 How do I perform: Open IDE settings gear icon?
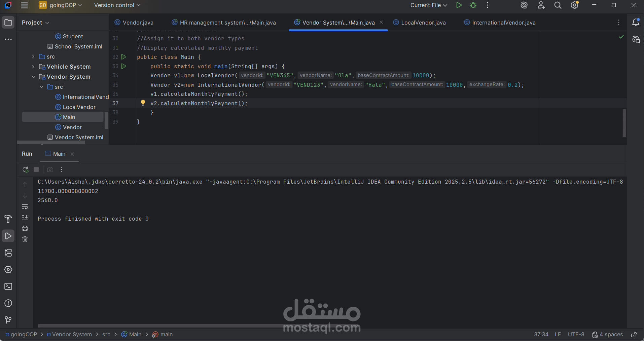[x=575, y=5]
